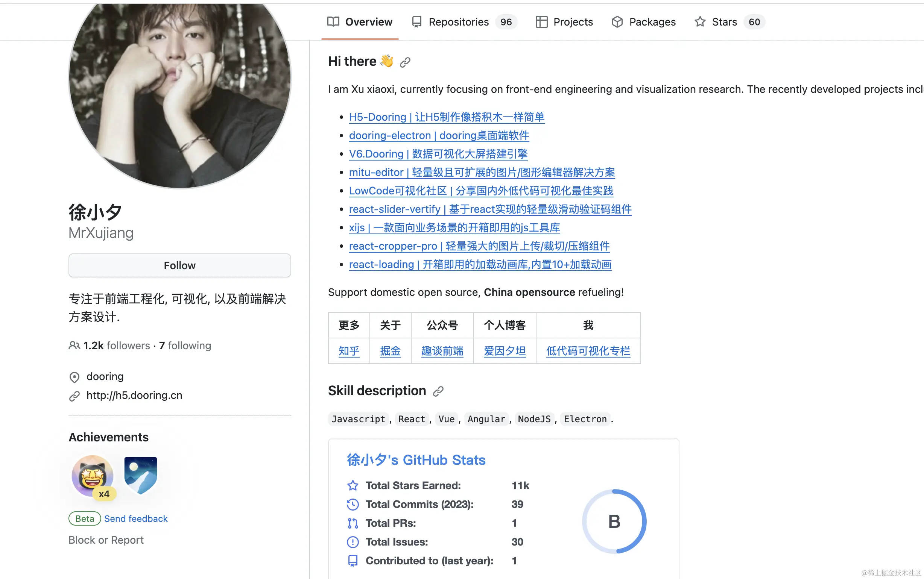The width and height of the screenshot is (924, 579).
Task: Click the Repositories count badge 96
Action: pyautogui.click(x=506, y=22)
